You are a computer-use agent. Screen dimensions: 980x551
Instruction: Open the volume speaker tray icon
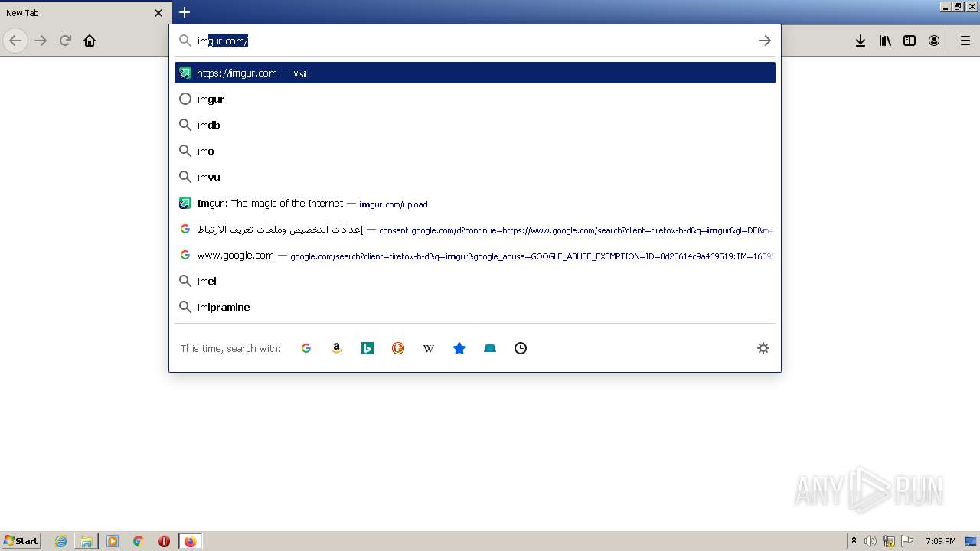(871, 541)
